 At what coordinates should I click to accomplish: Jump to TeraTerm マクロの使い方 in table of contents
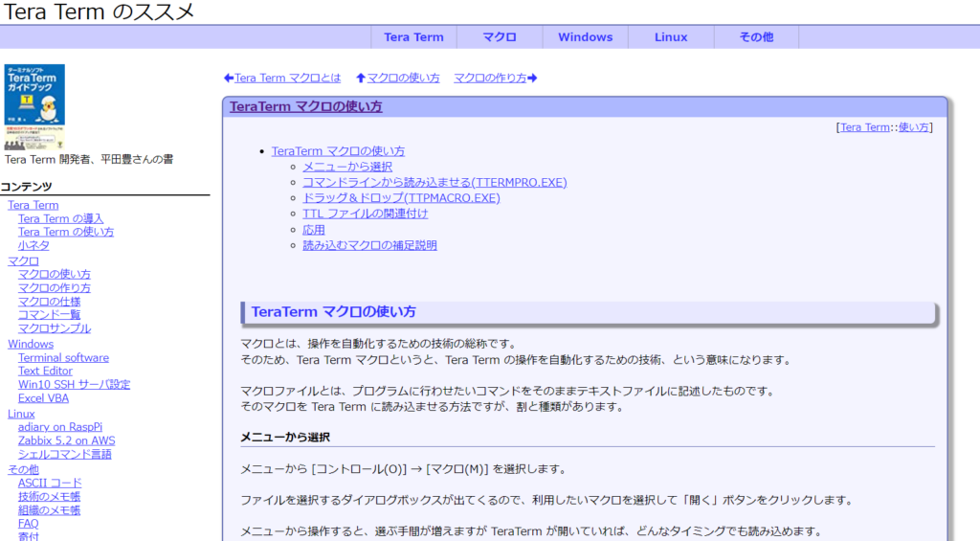pos(338,150)
